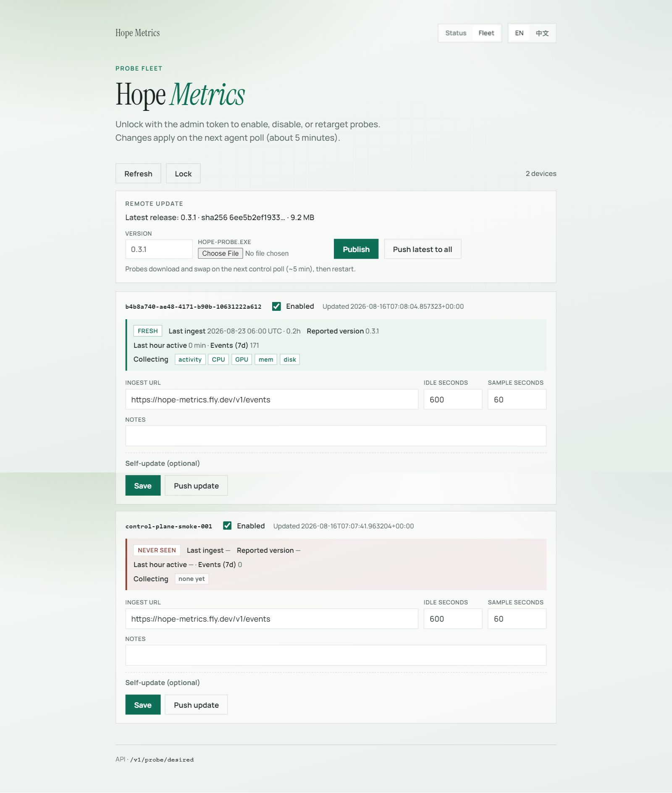Image resolution: width=672 pixels, height=793 pixels.
Task: Click the GPU collecting tag
Action: tap(241, 360)
